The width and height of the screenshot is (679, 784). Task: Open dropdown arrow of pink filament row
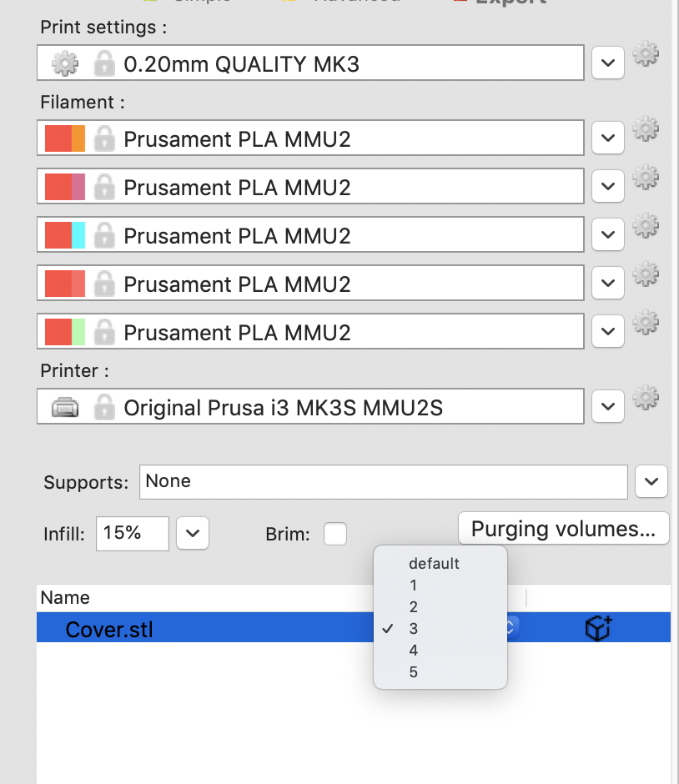pyautogui.click(x=607, y=186)
